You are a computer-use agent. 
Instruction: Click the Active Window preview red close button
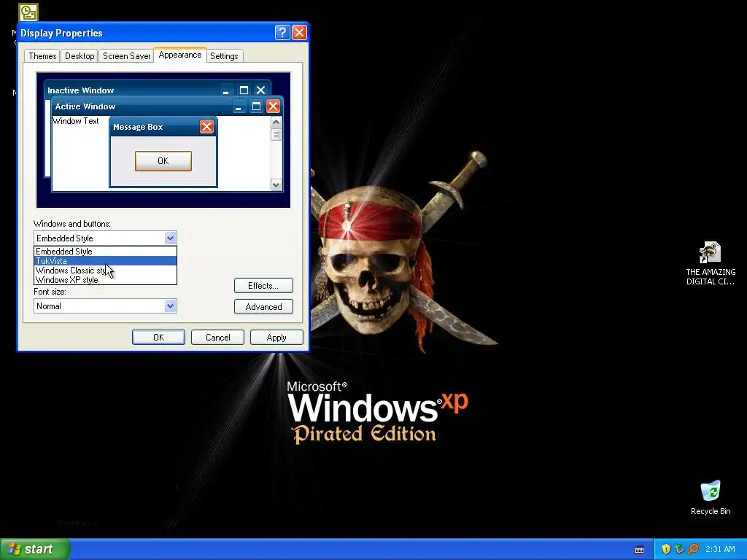pos(273,106)
